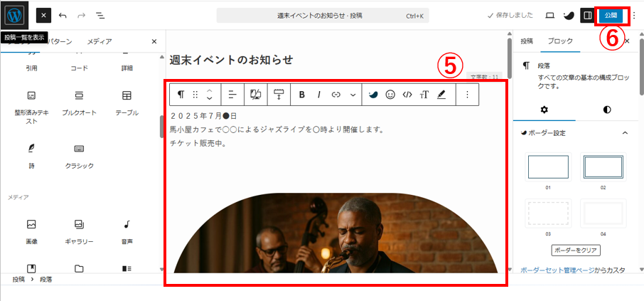The width and height of the screenshot is (644, 301).
Task: Switch to the メディア inserter tab
Action: pos(99,41)
